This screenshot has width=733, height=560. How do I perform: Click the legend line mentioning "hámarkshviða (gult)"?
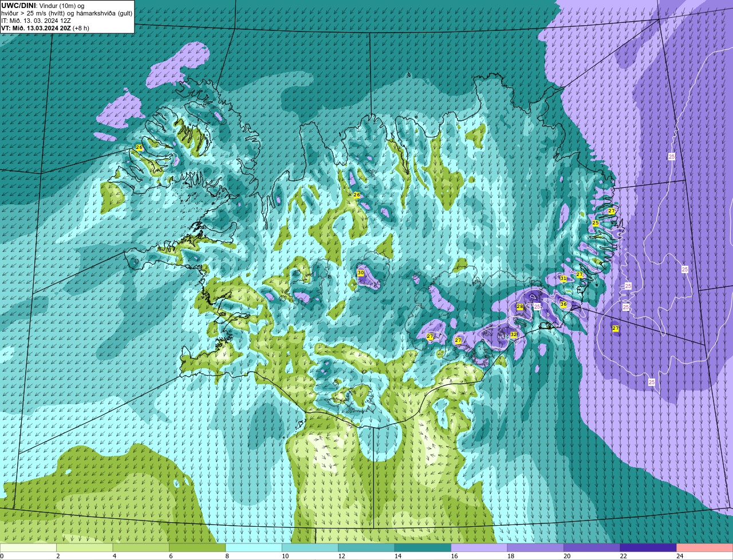click(x=66, y=13)
